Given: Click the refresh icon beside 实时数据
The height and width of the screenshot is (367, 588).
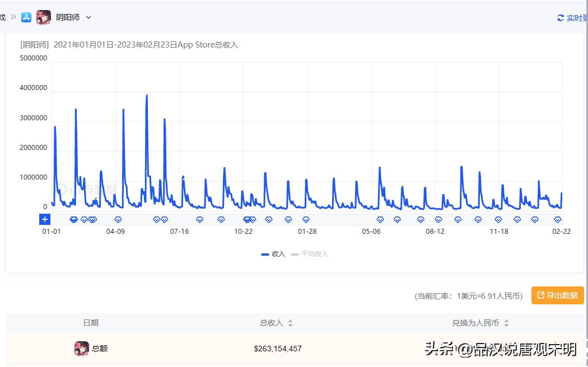Looking at the screenshot, I should [560, 17].
